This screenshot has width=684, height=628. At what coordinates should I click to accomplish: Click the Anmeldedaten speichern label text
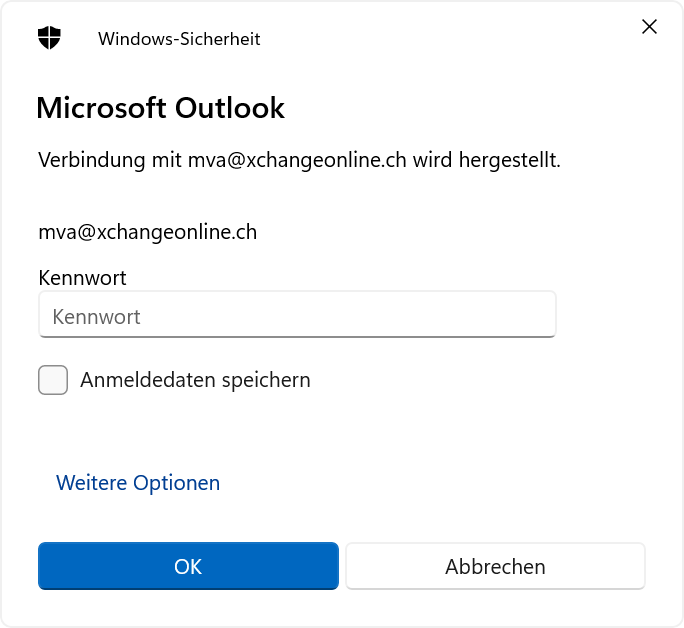(195, 380)
